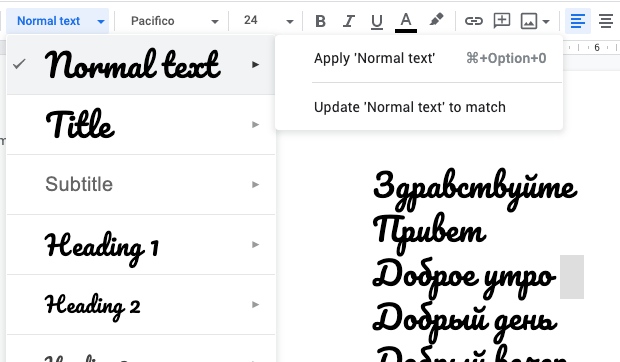This screenshot has width=620, height=362.
Task: Choose the Subtitle style entry
Action: point(141,185)
